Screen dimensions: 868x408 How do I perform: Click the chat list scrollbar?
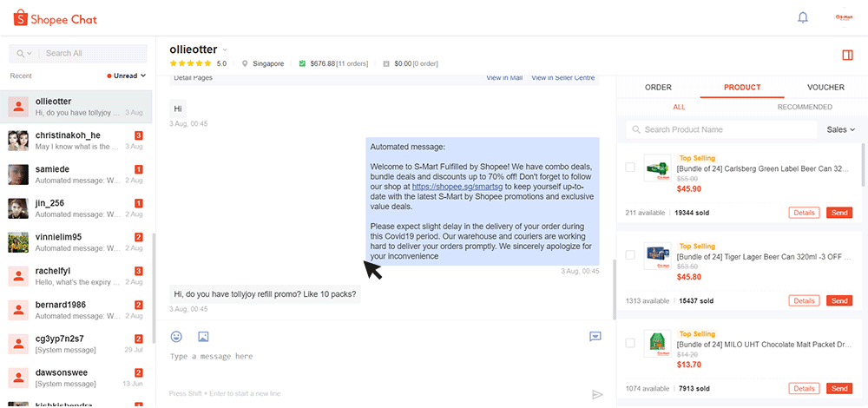coord(154,288)
